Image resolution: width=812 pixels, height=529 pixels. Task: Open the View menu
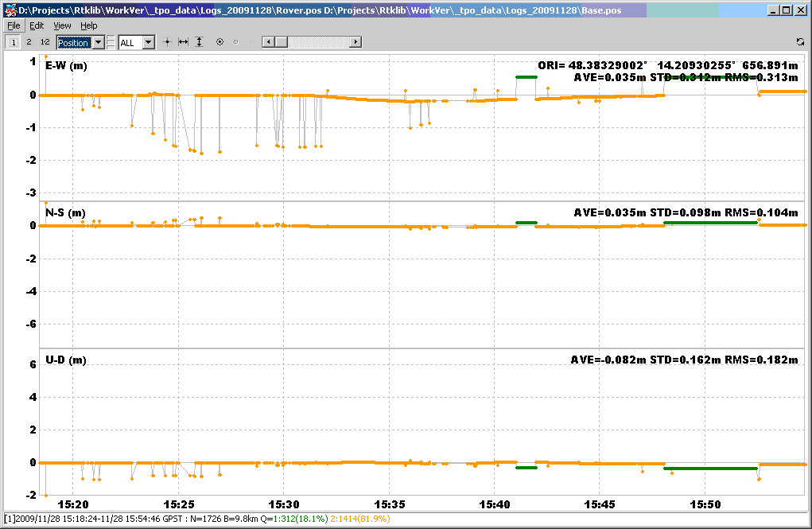[62, 25]
